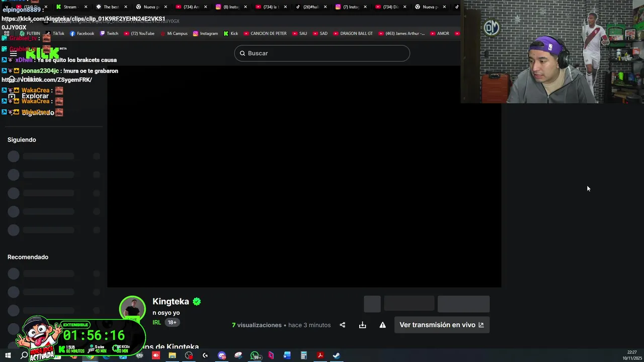This screenshot has height=362, width=644.
Task: Switch to The best browser tab
Action: click(111, 7)
